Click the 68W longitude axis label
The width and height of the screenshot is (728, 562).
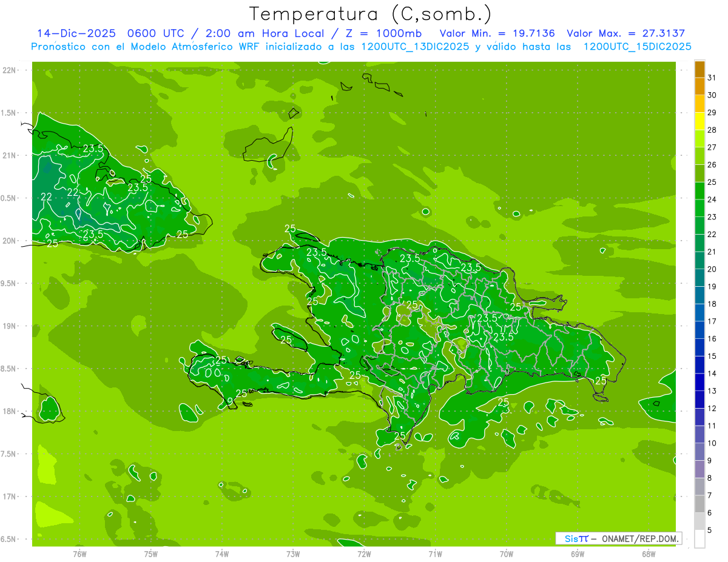[x=649, y=554]
